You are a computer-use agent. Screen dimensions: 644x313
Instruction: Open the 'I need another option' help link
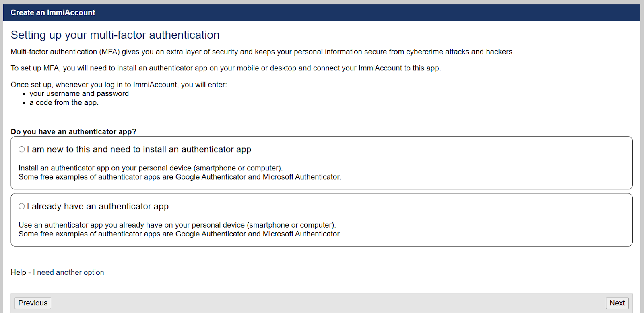[x=68, y=272]
